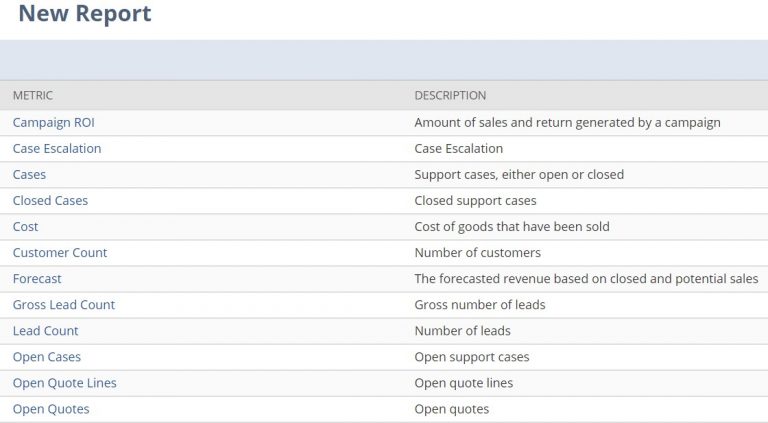The height and width of the screenshot is (423, 768).
Task: Select the Gross Lead Count metric
Action: click(x=64, y=304)
